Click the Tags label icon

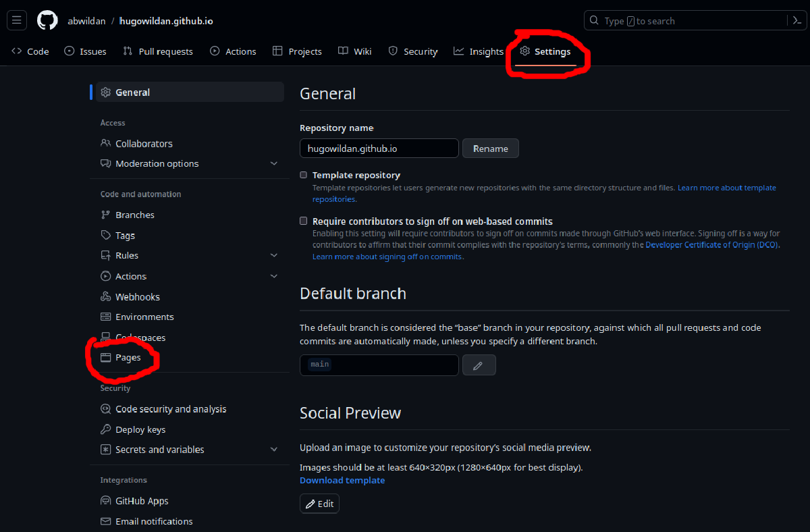tap(105, 235)
